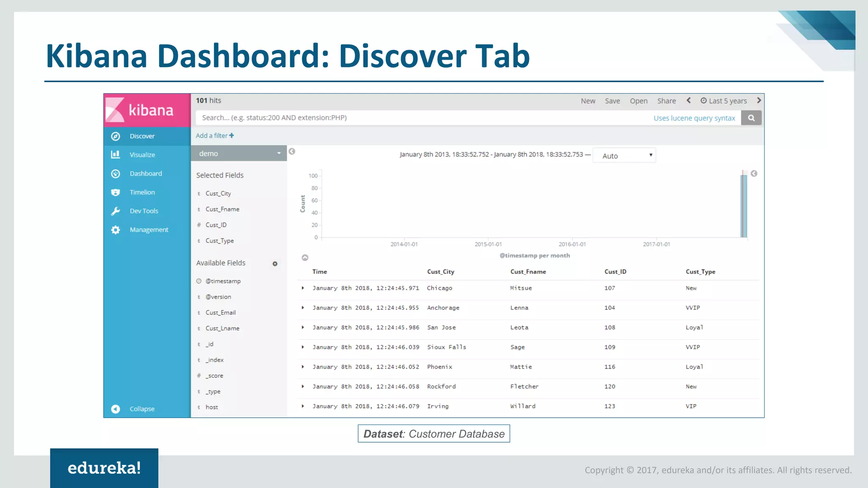Collapse the sidebar navigation menu
The height and width of the screenshot is (488, 868).
115,409
